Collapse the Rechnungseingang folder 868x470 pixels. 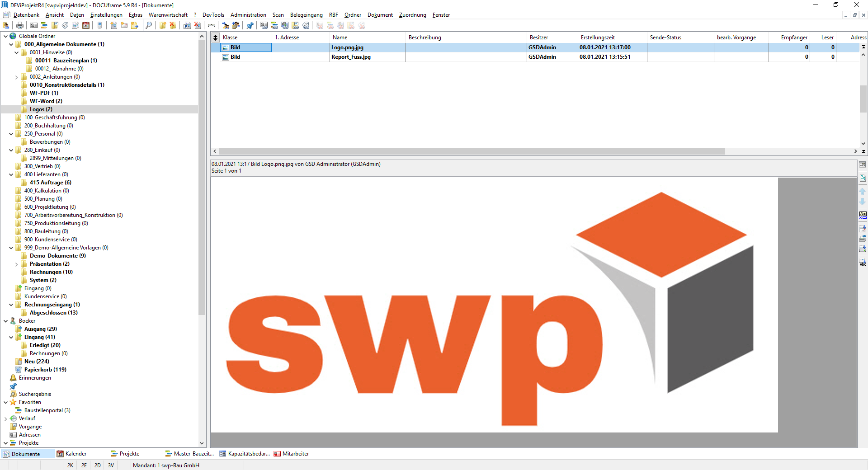coord(11,305)
